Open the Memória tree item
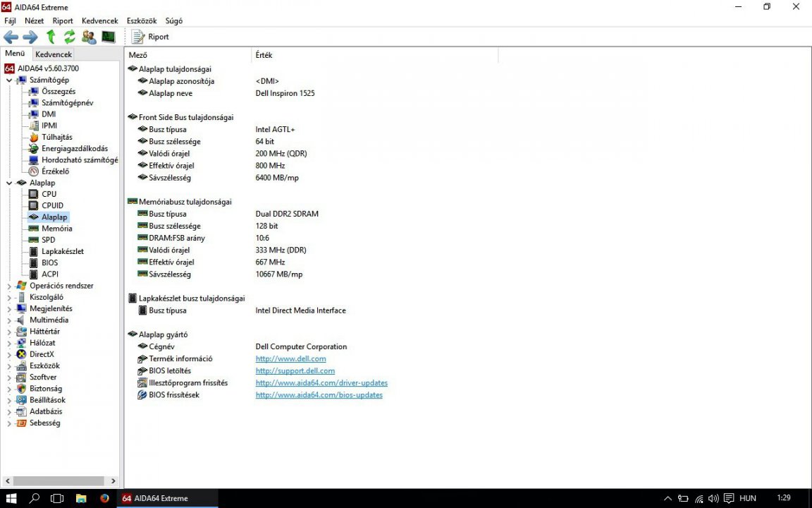812x508 pixels. pos(57,228)
